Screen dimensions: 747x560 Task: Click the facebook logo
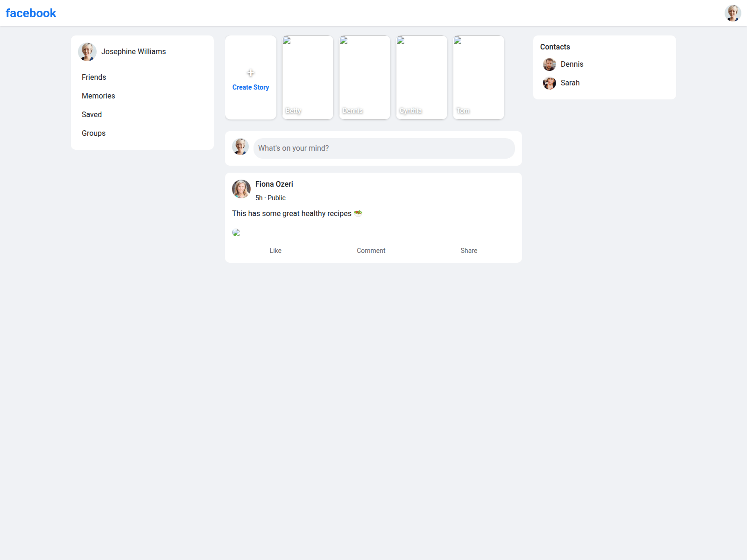point(31,13)
